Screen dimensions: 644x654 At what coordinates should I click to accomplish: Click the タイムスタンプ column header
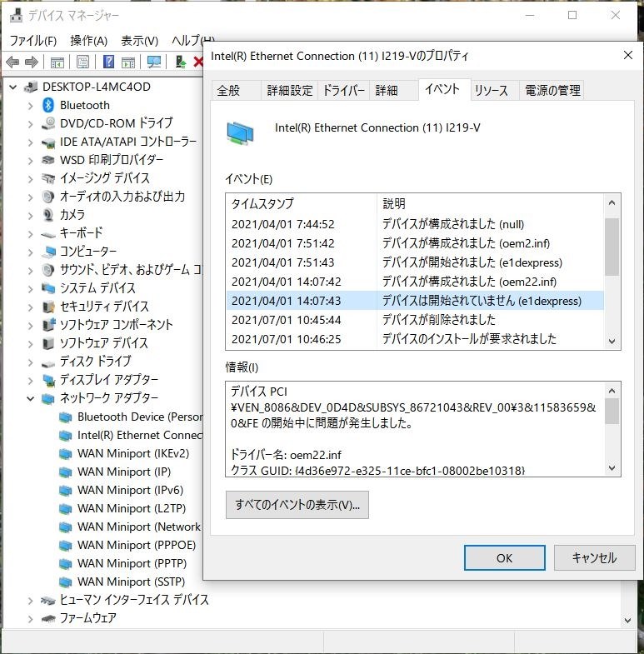pos(302,204)
